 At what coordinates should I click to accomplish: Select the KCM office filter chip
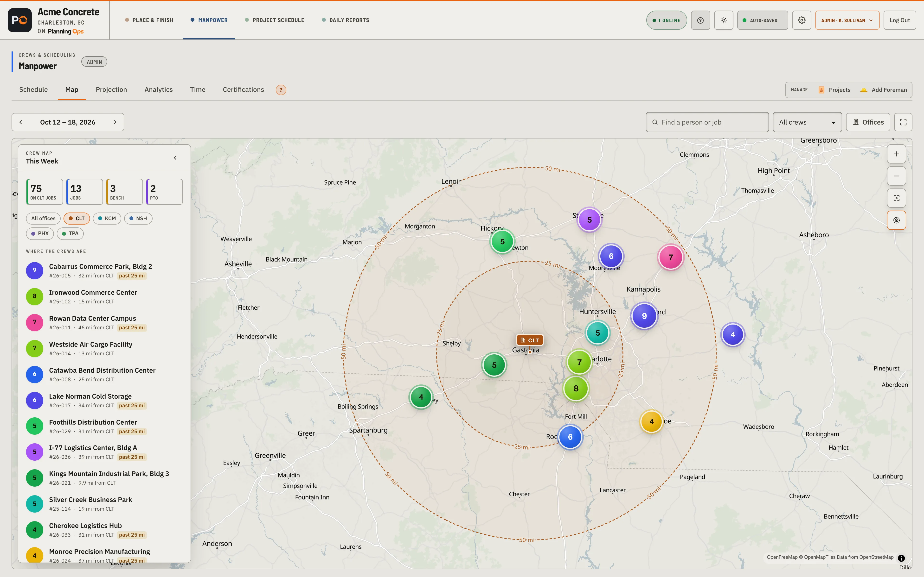(x=107, y=218)
